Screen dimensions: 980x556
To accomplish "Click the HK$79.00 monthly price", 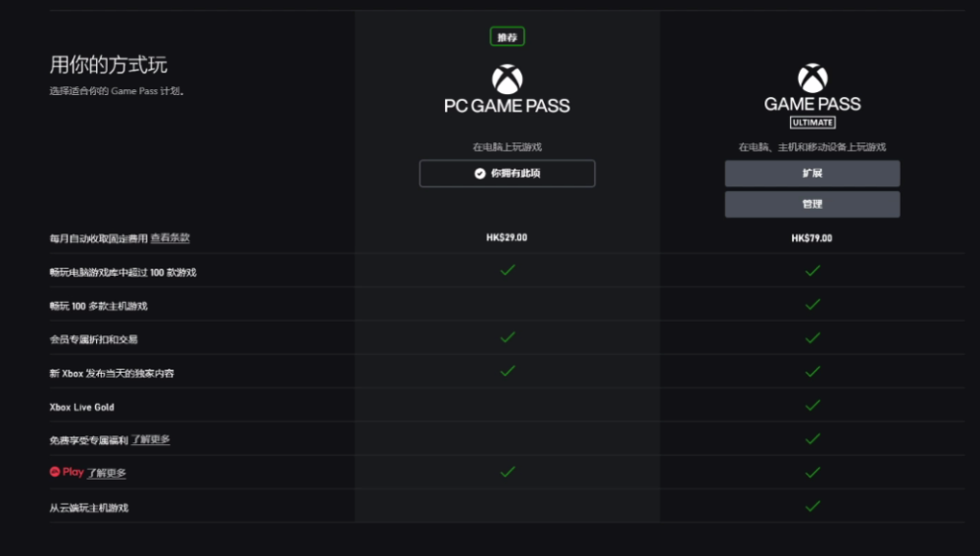I will [x=812, y=237].
